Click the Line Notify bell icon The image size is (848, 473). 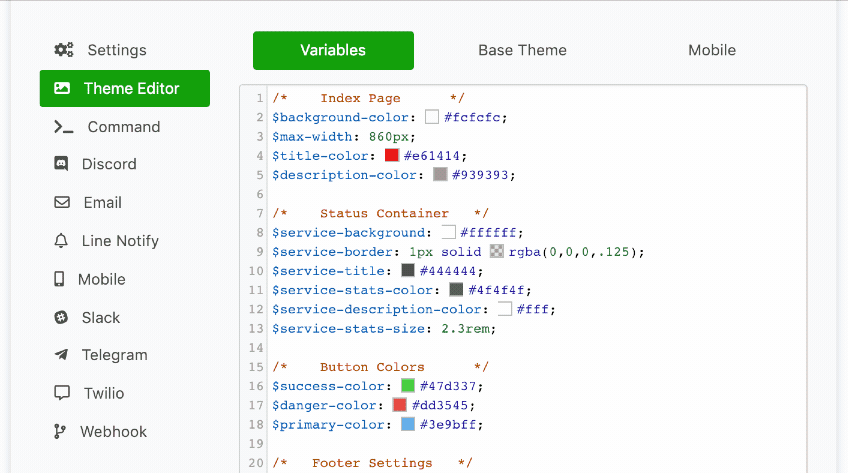(x=61, y=241)
